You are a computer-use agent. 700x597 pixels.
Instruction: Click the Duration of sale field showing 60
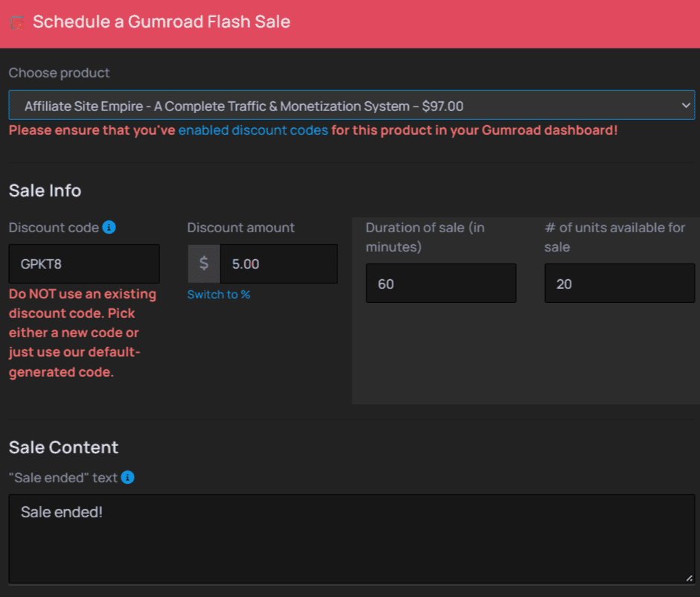point(440,283)
